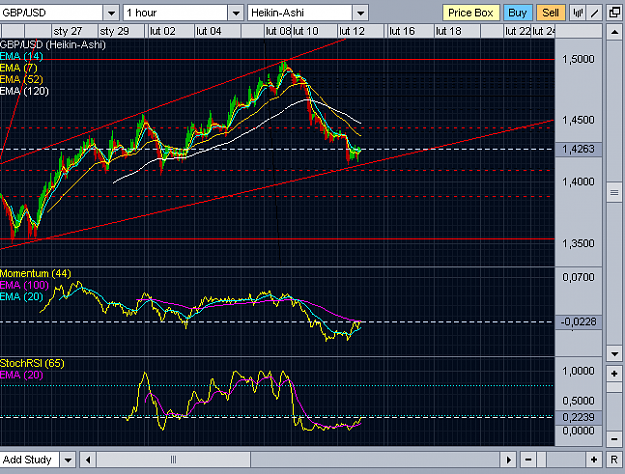This screenshot has height=474, width=625.
Task: Click the vertical zoom slider thumb
Action: click(x=614, y=387)
